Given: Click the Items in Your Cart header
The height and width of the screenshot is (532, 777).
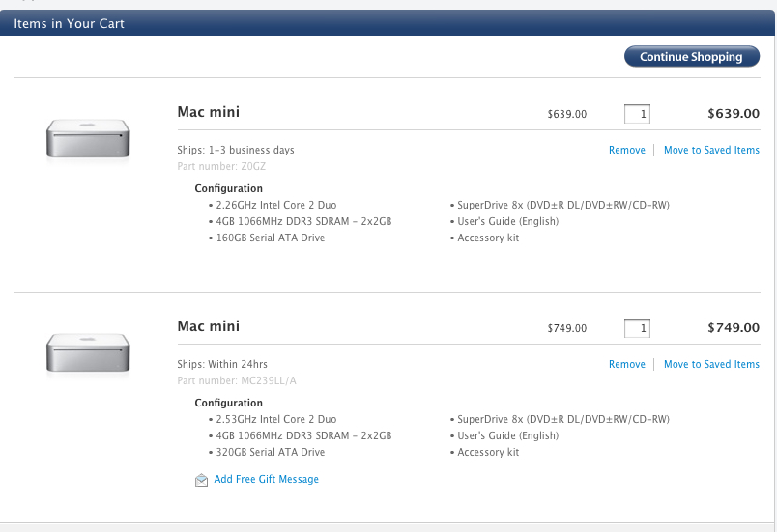Looking at the screenshot, I should pyautogui.click(x=69, y=23).
